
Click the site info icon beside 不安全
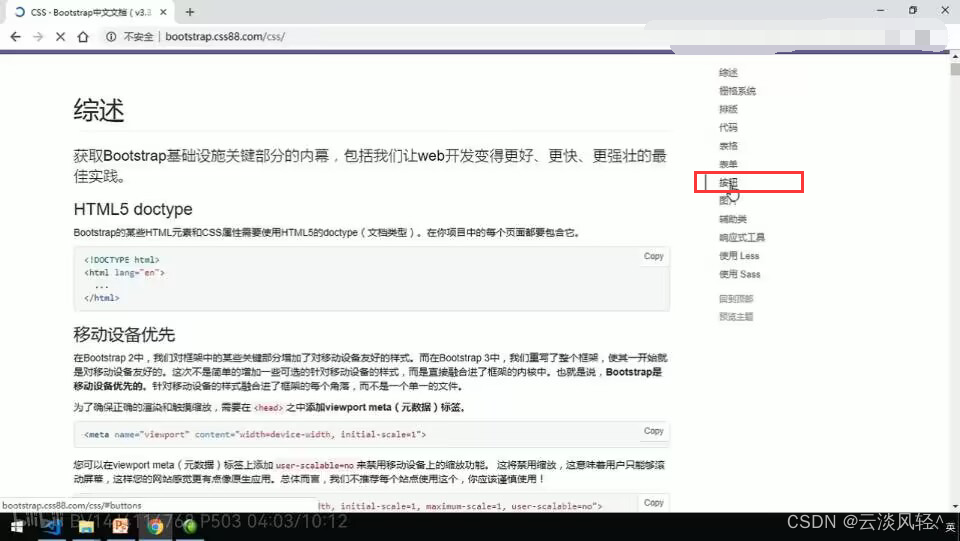111,37
